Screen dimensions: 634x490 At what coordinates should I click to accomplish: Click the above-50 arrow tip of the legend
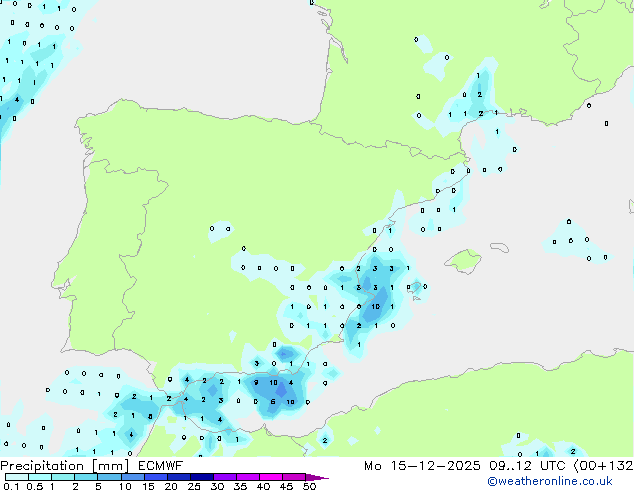click(317, 477)
